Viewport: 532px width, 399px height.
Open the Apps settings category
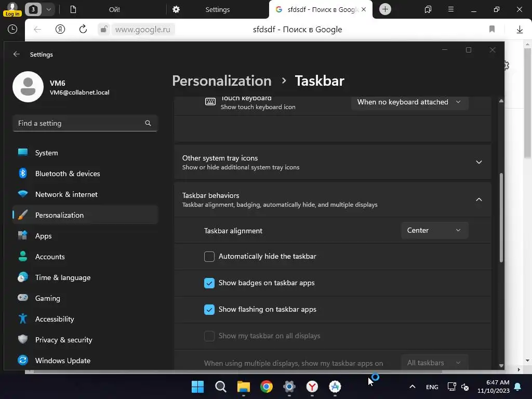(85, 236)
